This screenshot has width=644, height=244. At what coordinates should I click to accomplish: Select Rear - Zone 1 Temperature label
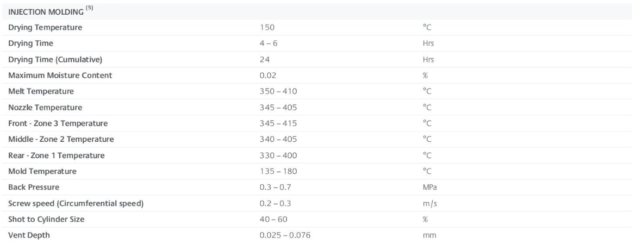[57, 155]
